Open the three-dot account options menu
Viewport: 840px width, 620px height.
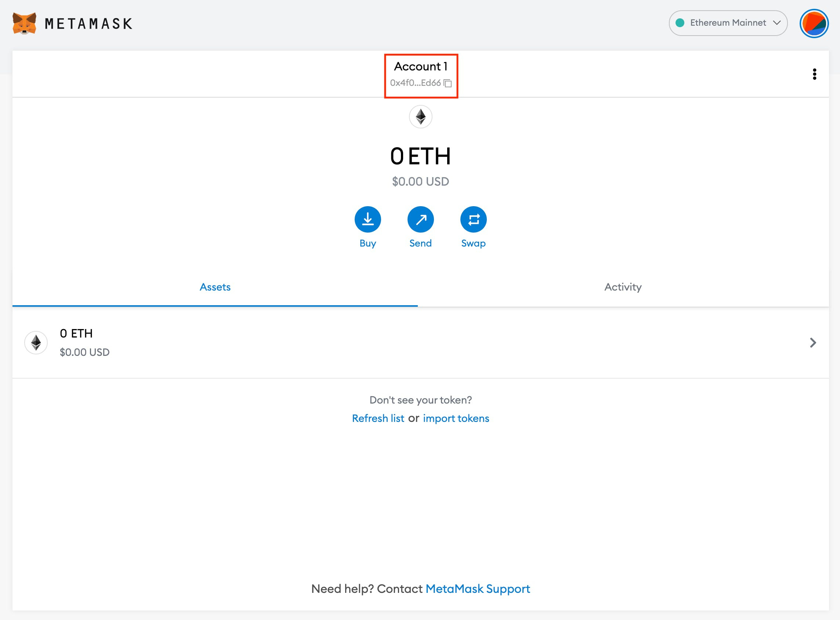[x=814, y=74]
